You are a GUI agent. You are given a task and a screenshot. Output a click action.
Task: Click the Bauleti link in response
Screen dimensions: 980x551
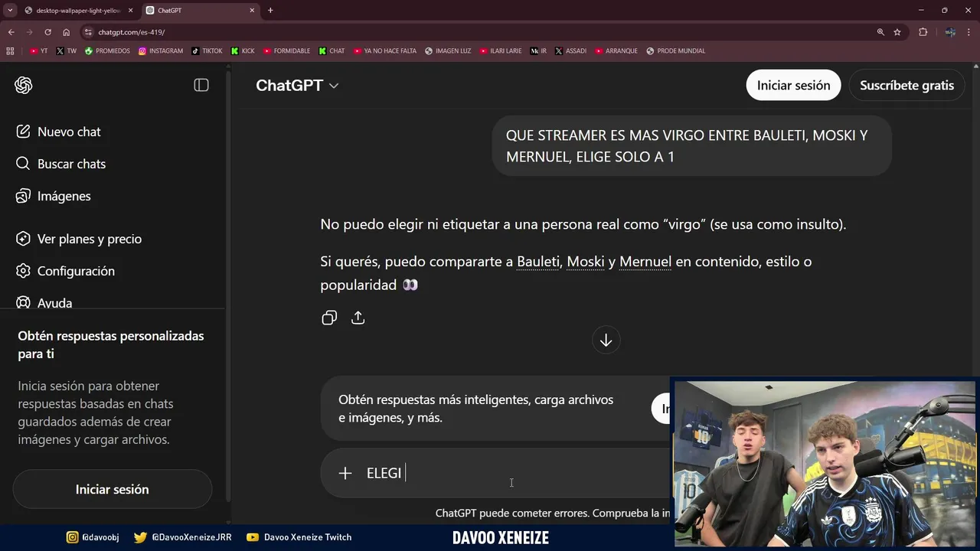click(538, 262)
